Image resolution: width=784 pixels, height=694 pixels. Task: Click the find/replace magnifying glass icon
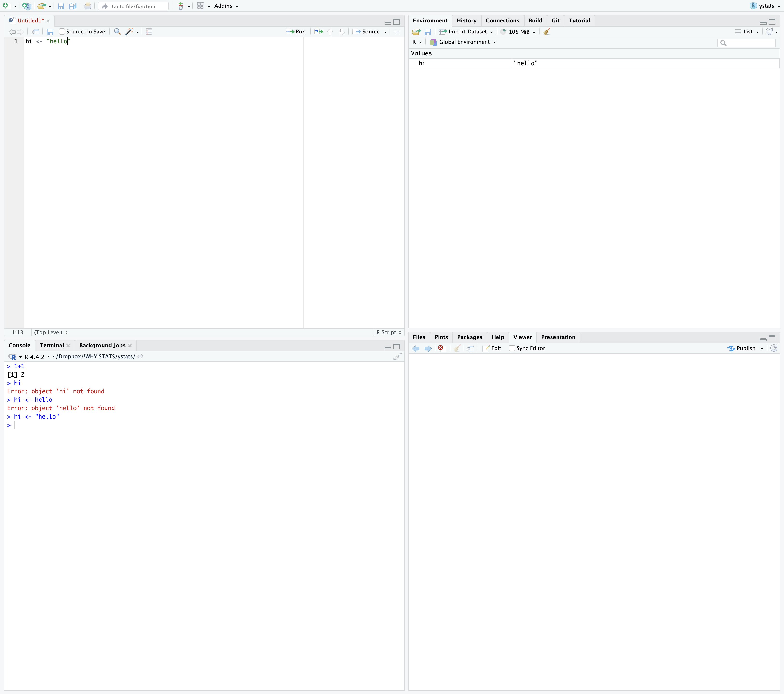[x=117, y=32]
